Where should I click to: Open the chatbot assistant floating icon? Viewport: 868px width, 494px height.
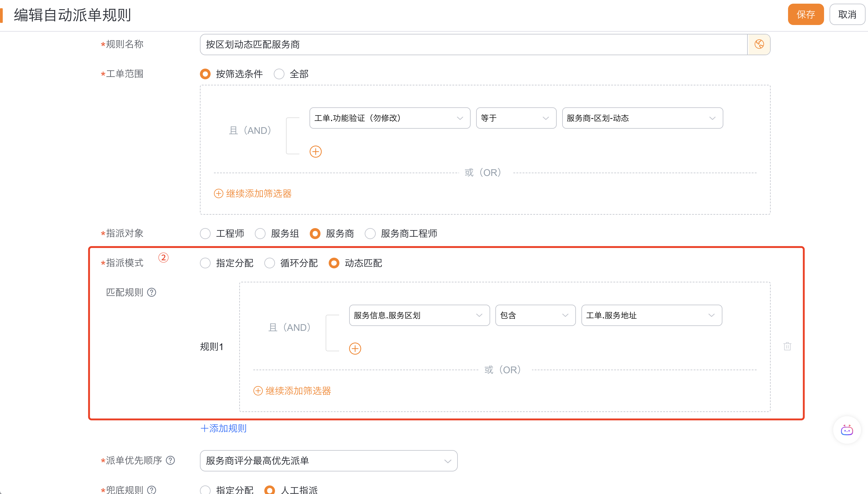point(847,430)
